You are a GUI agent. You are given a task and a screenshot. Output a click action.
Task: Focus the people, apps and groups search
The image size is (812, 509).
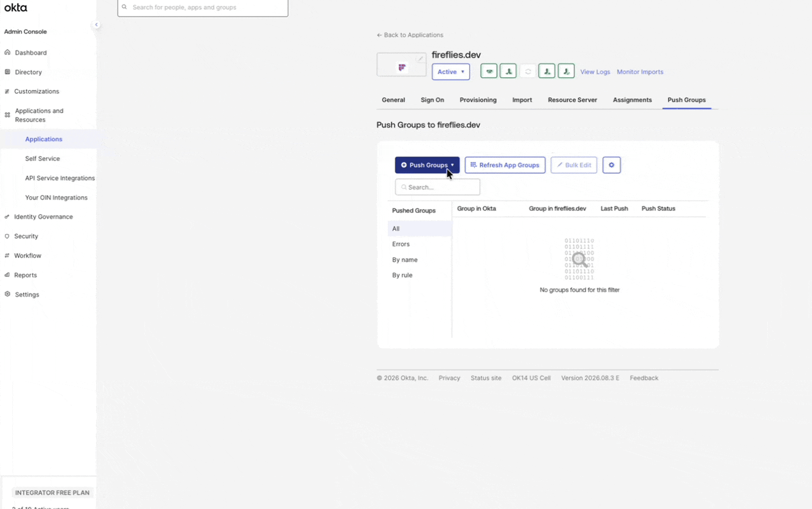coord(203,8)
